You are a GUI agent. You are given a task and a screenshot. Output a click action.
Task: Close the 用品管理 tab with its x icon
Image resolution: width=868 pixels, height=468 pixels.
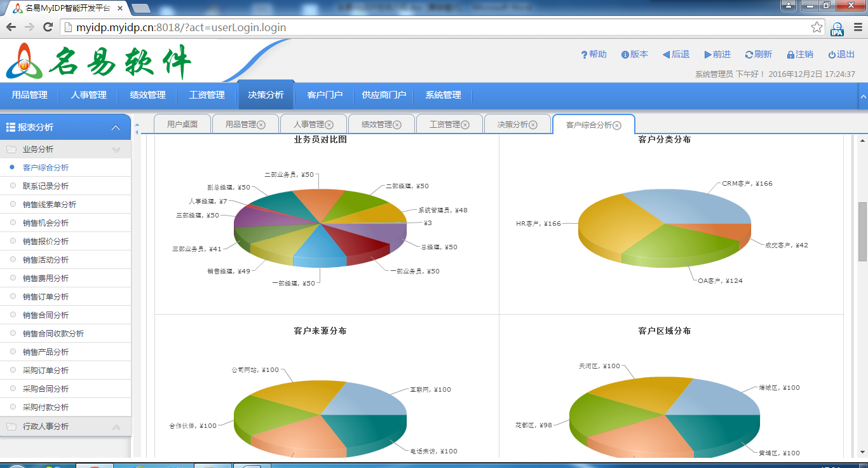point(261,125)
